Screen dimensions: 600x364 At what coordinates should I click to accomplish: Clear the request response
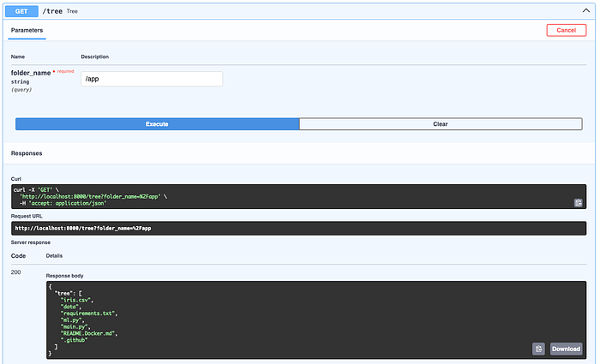pyautogui.click(x=441, y=124)
